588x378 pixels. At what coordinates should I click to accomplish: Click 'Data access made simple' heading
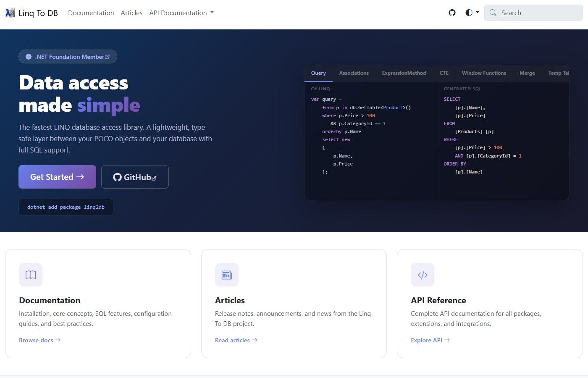[x=79, y=94]
